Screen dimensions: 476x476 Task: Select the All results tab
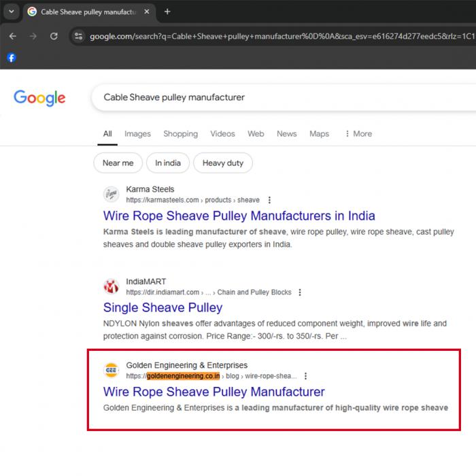pyautogui.click(x=107, y=134)
